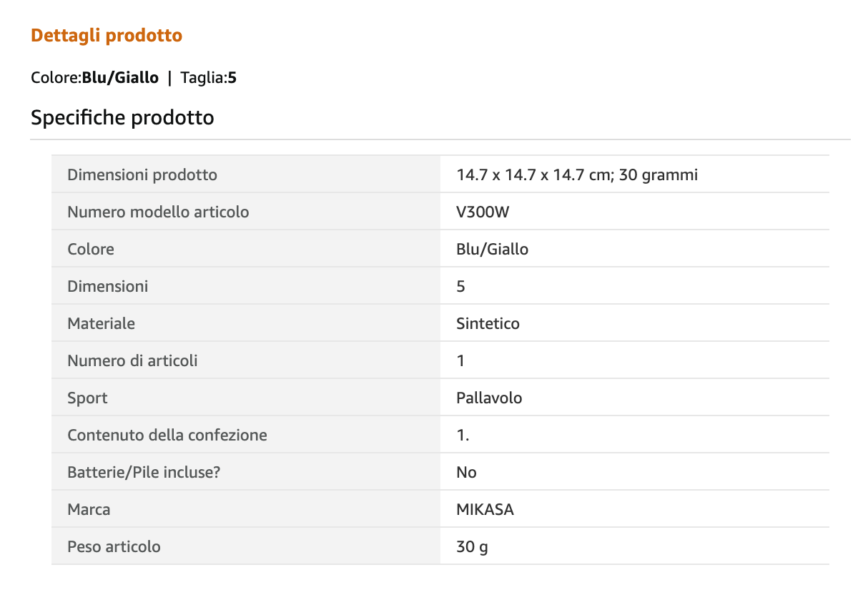Image resolution: width=868 pixels, height=595 pixels.
Task: Select the Sport row label
Action: pyautogui.click(x=87, y=398)
